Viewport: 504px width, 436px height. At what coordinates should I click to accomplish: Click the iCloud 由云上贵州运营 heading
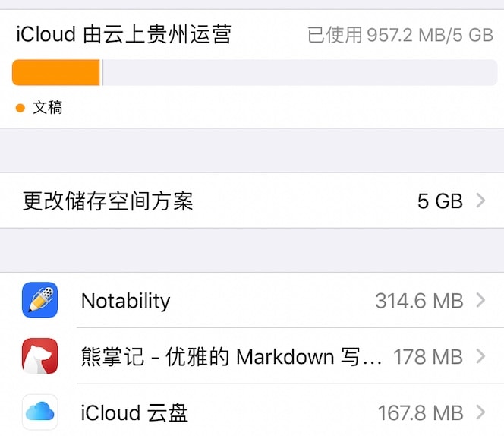tap(124, 33)
